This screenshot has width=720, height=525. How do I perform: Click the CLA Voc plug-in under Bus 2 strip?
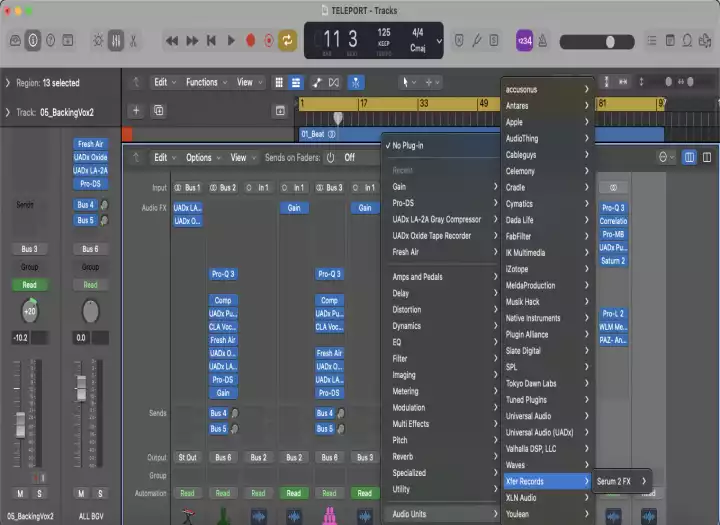point(223,327)
